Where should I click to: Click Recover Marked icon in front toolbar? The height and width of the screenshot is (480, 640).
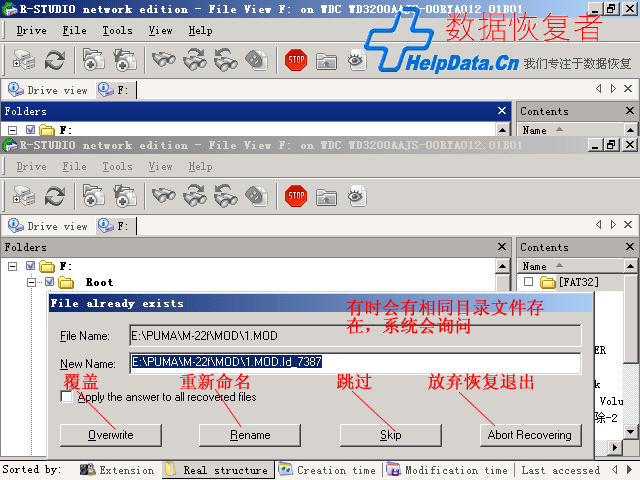click(125, 196)
